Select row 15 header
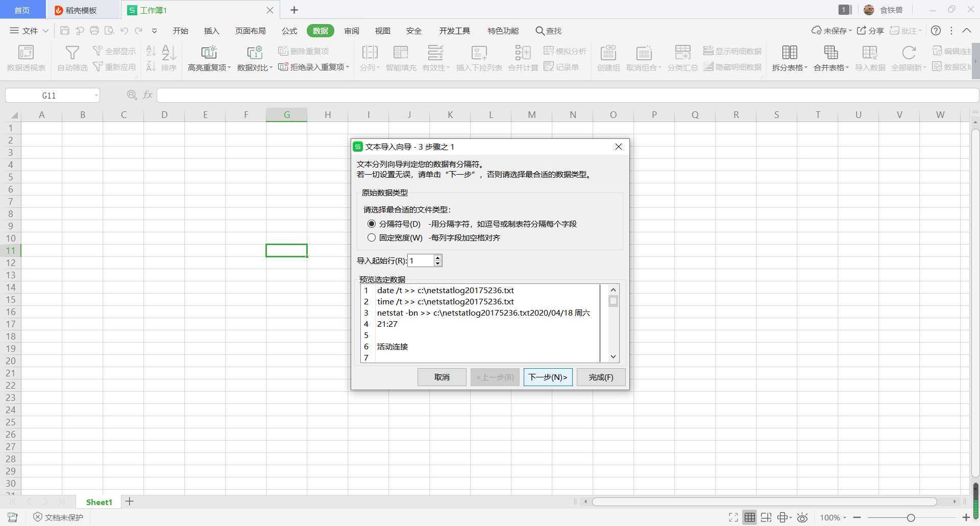The image size is (980, 526). [x=11, y=299]
